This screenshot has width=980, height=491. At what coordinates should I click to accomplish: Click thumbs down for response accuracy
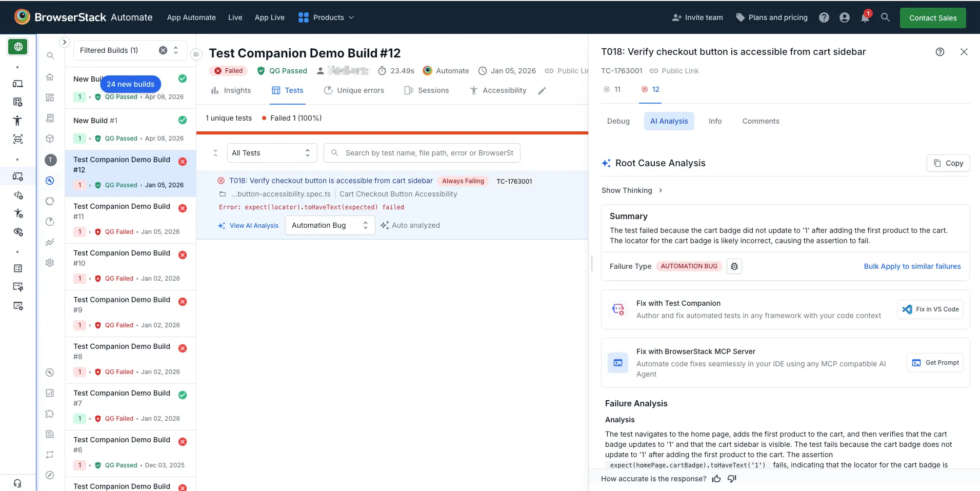point(732,479)
